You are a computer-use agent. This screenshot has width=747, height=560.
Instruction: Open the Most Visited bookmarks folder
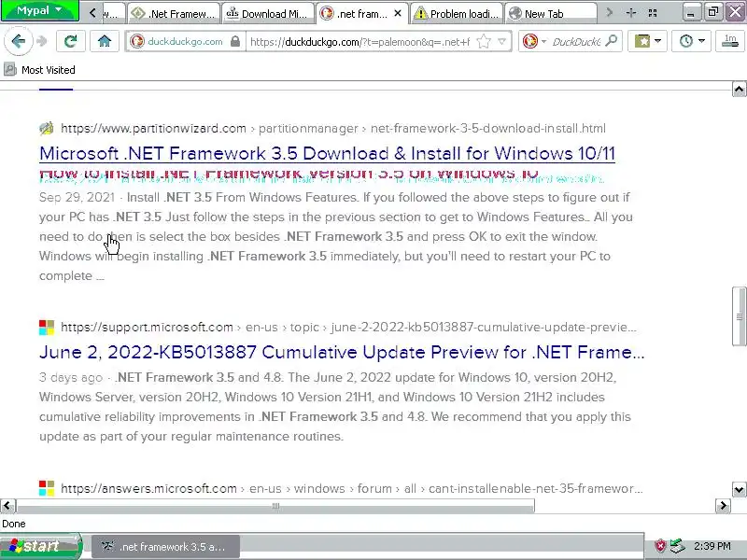point(39,70)
